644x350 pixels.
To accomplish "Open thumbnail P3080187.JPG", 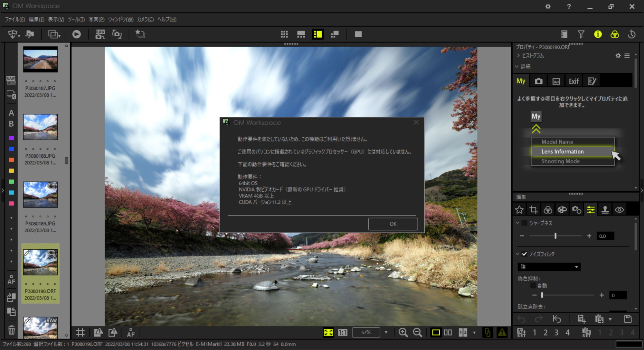I will tap(40, 59).
